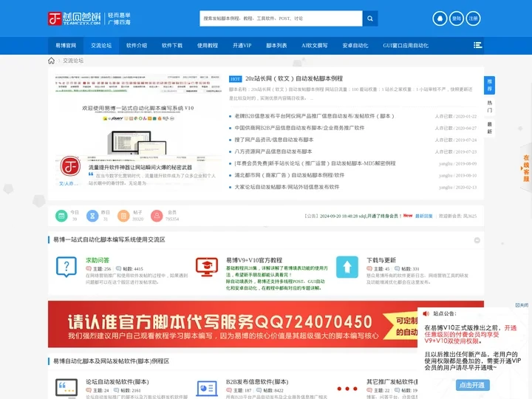Open the QQ login circle icon
Screen dimensions: 532x399
pyautogui.click(x=440, y=18)
